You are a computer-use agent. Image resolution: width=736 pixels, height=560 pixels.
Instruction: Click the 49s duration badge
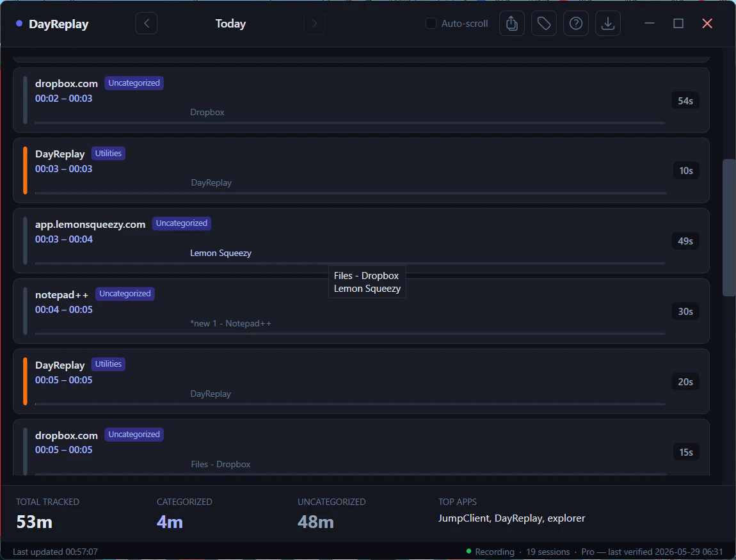(685, 241)
